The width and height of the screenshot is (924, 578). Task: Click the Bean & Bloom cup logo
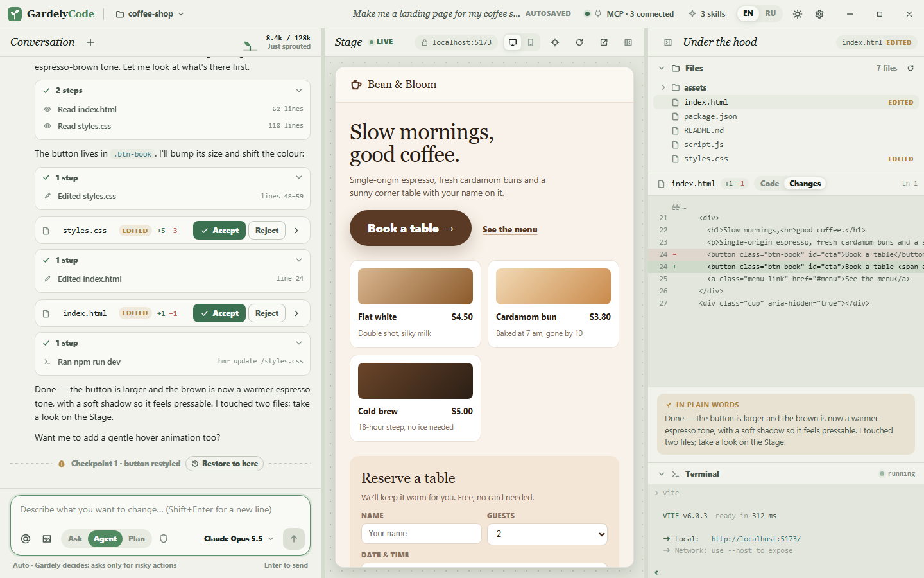pos(356,84)
